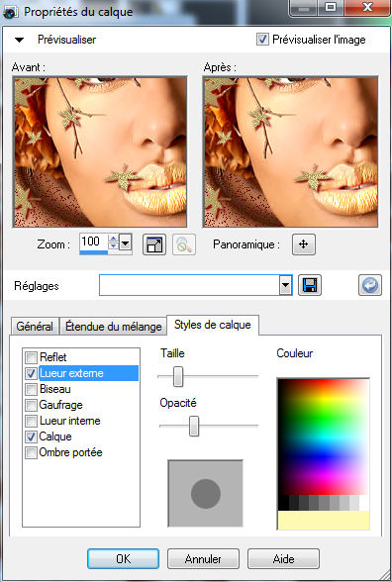Click the Opacité slider handle
This screenshot has width=392, height=582.
(194, 426)
